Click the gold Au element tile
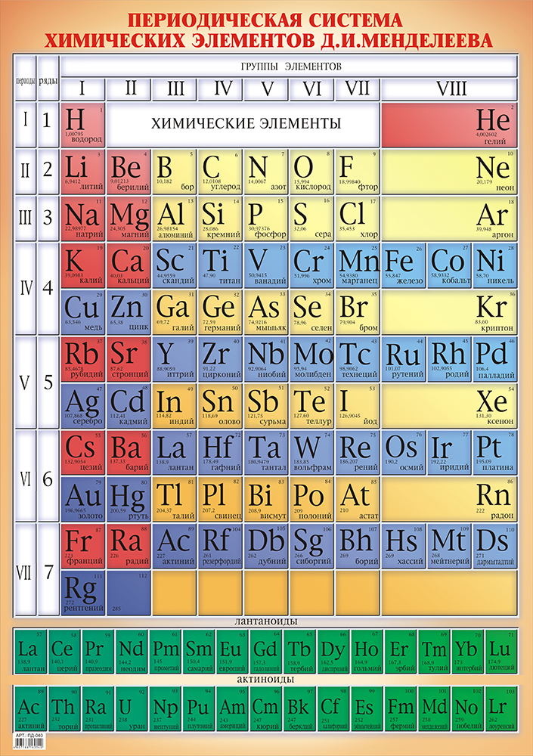 click(x=83, y=499)
